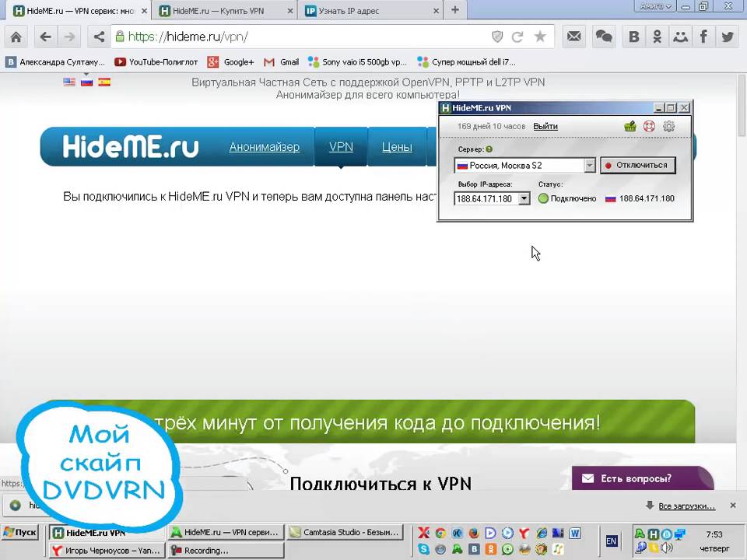
Task: Launch Firefox from the quick launch bar
Action: click(x=474, y=533)
